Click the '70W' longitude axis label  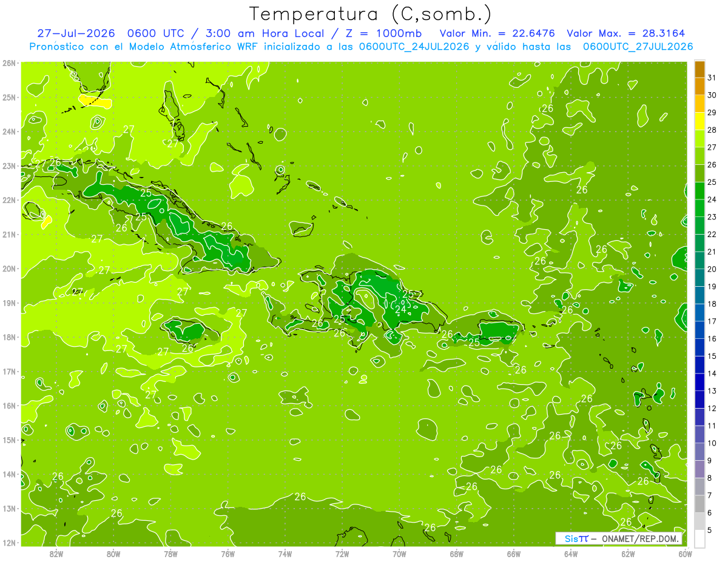(399, 554)
